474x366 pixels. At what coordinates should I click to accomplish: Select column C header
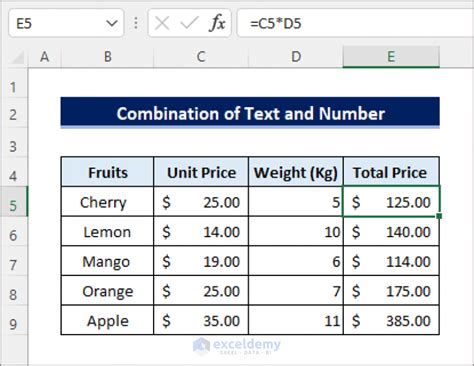coord(201,57)
